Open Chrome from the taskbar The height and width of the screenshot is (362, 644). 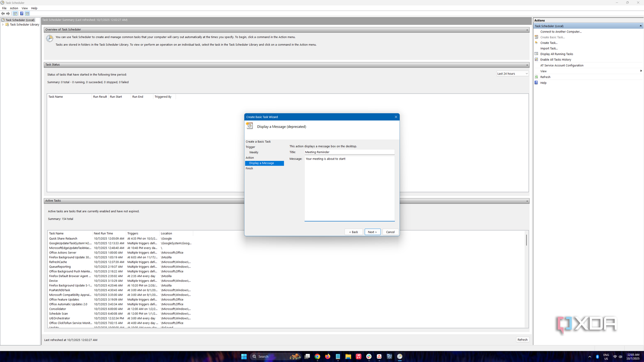click(317, 356)
